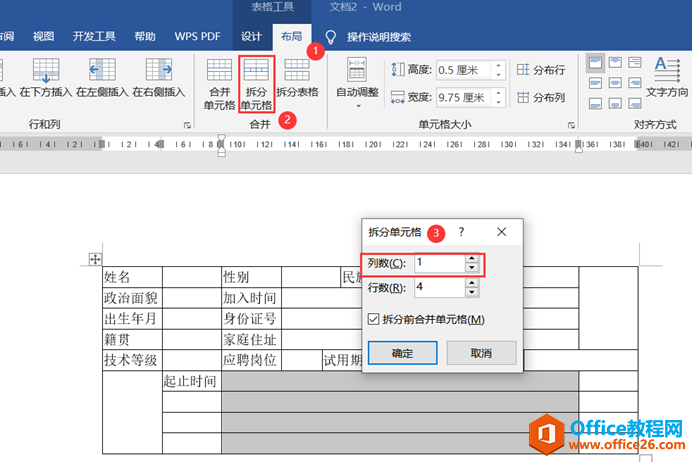The image size is (692, 462).
Task: Open the Cell Size (单元格大小) dialog launcher
Action: [x=571, y=125]
